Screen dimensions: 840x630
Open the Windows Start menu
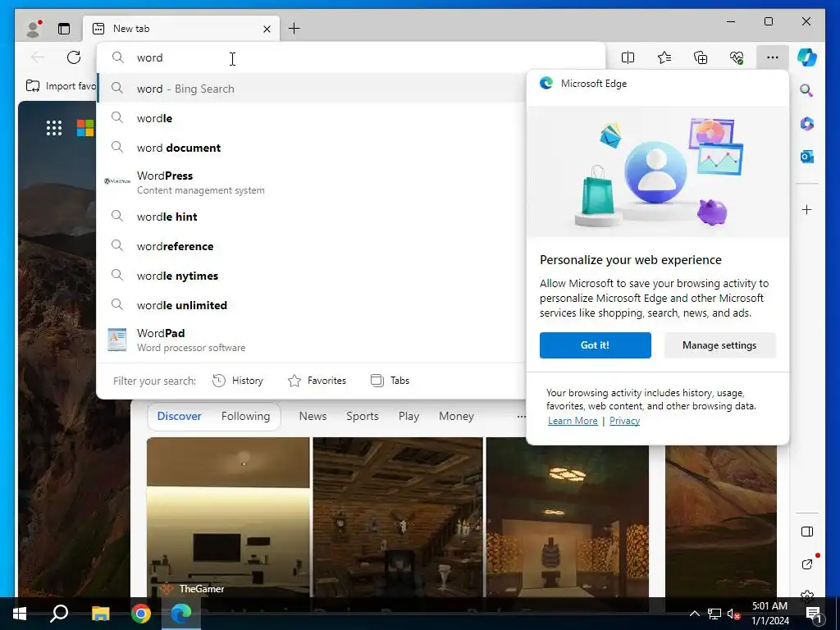[20, 614]
